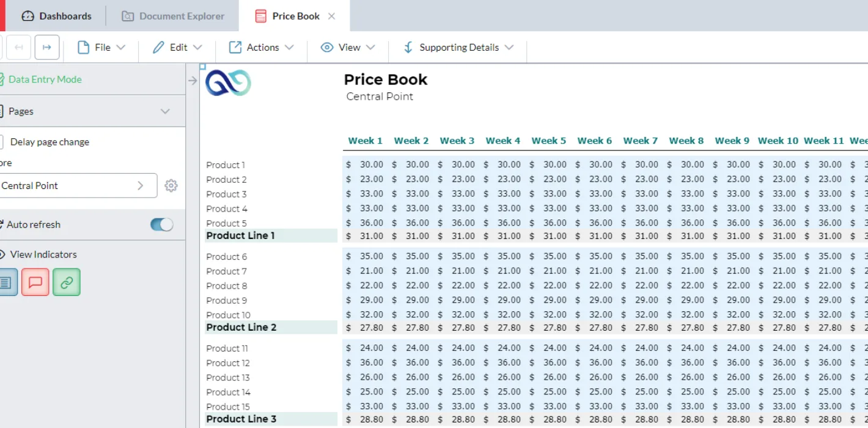This screenshot has width=868, height=428.
Task: Toggle the Auto refresh switch
Action: (x=162, y=224)
